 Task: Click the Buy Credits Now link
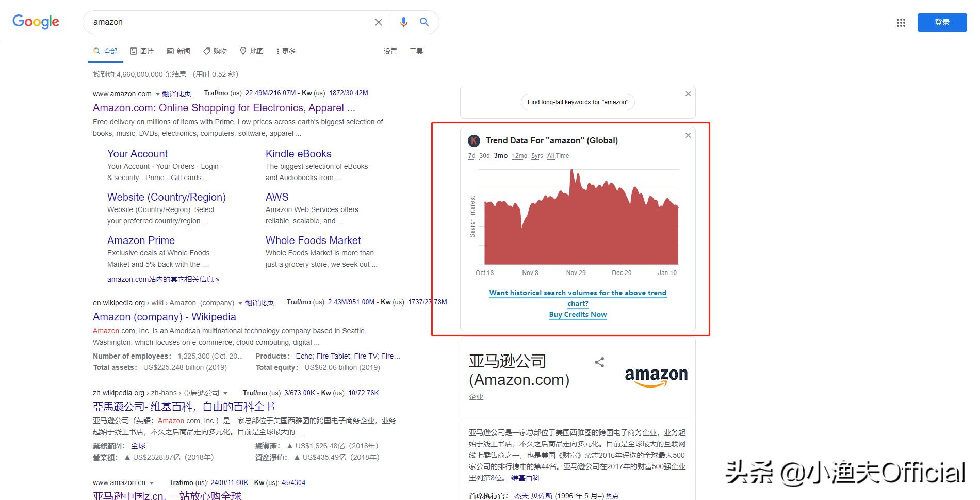[577, 314]
